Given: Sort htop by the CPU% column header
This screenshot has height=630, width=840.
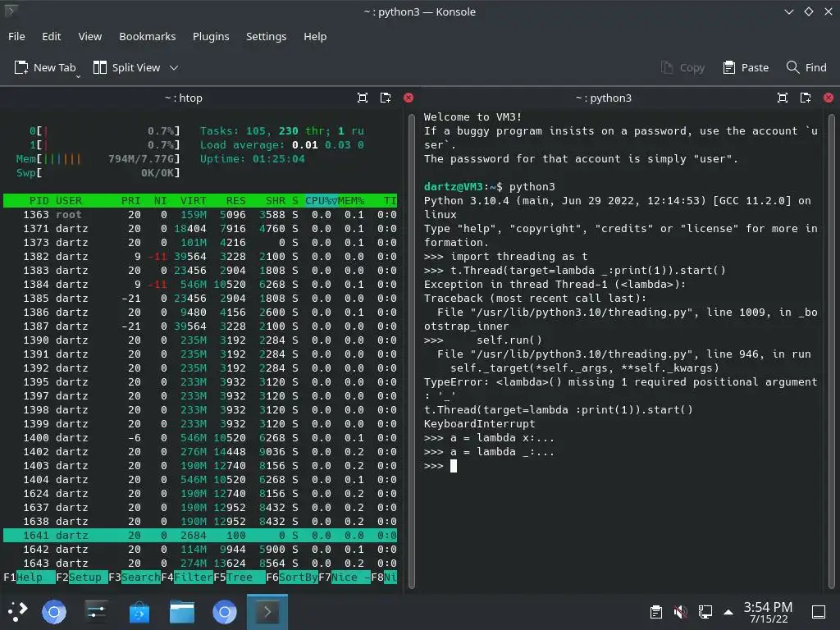Looking at the screenshot, I should pyautogui.click(x=321, y=200).
